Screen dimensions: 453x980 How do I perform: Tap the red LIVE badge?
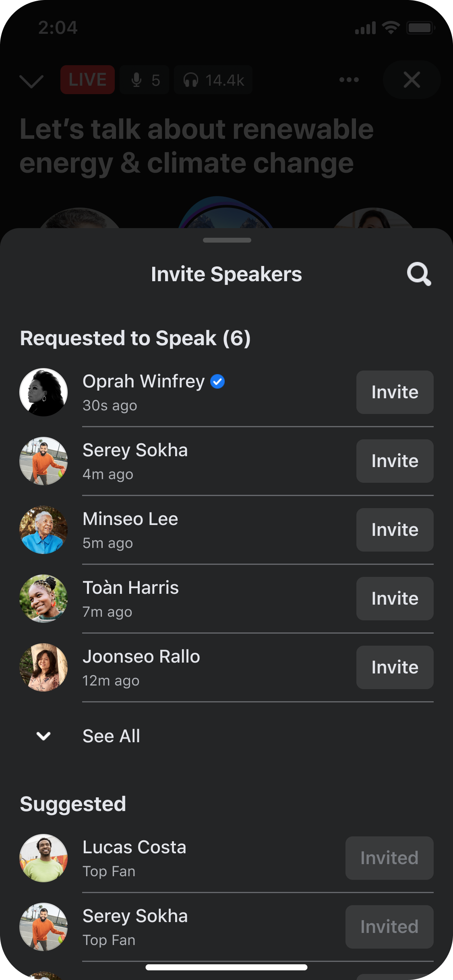87,80
